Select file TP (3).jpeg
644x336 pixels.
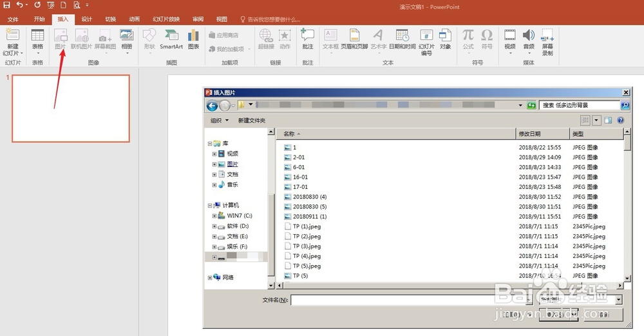tap(307, 246)
